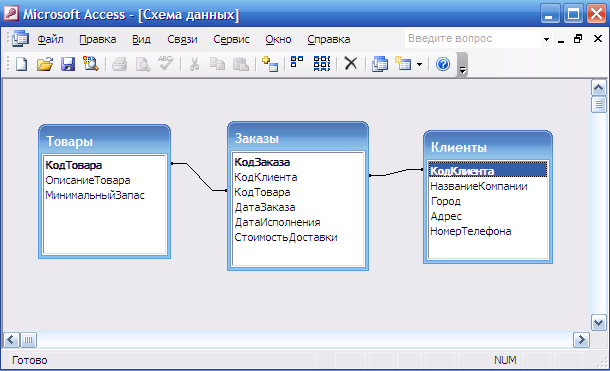Click the Database Window icon
Viewport: 610px width, 371px height.
click(380, 63)
